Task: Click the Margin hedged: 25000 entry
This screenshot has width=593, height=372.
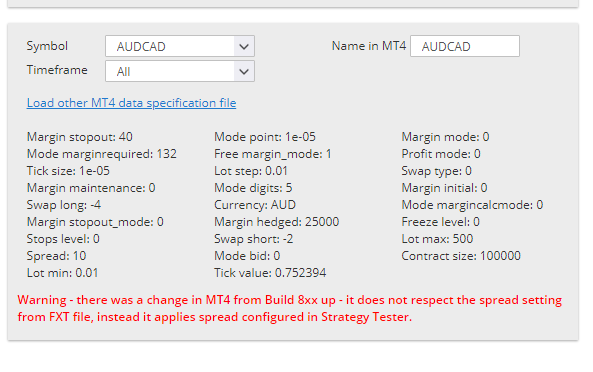Action: [276, 222]
